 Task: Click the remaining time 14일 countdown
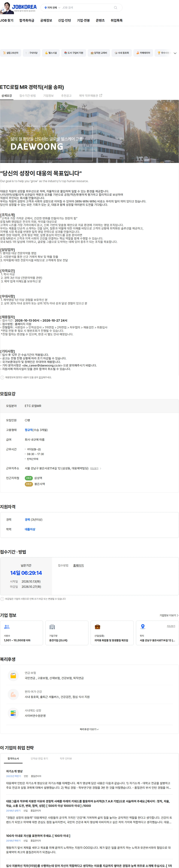click(x=26, y=573)
